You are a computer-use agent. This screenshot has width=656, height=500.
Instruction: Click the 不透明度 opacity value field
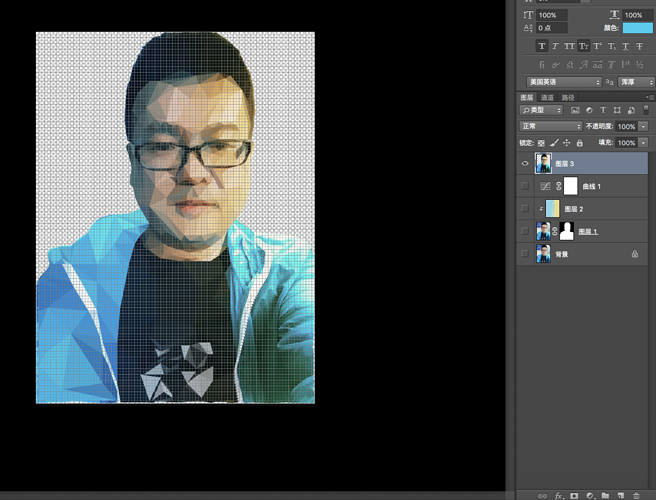[x=626, y=126]
